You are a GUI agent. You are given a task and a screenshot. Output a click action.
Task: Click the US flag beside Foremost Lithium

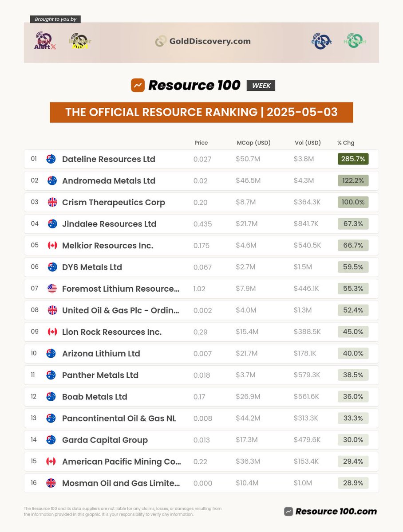(52, 289)
